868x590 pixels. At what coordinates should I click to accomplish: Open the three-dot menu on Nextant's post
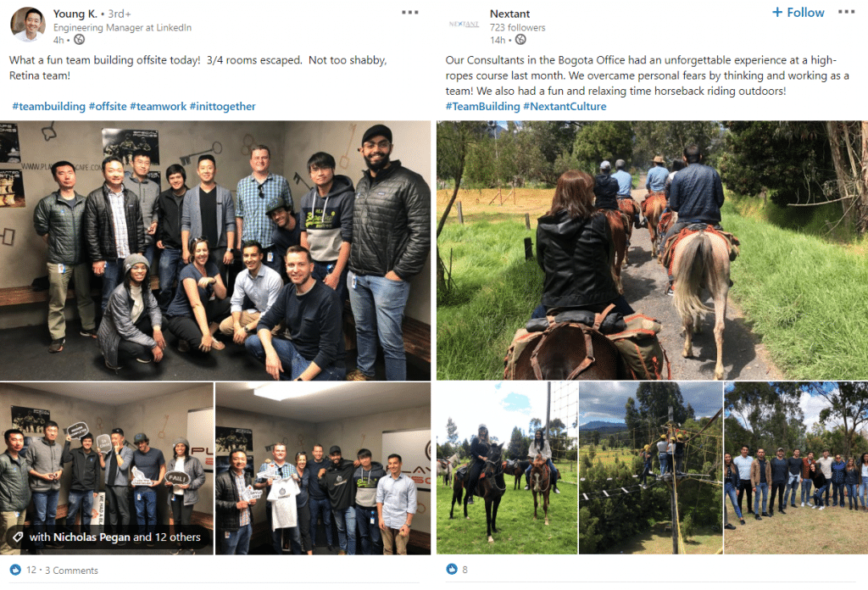[x=846, y=12]
